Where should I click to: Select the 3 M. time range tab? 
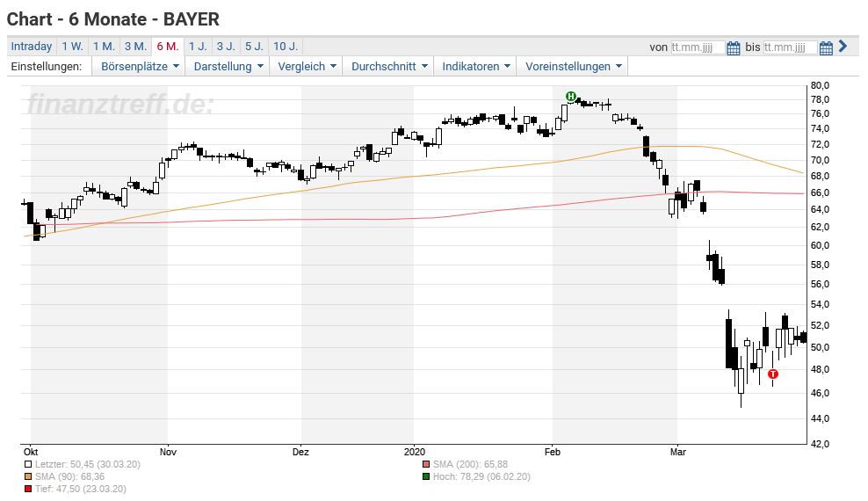tap(135, 47)
